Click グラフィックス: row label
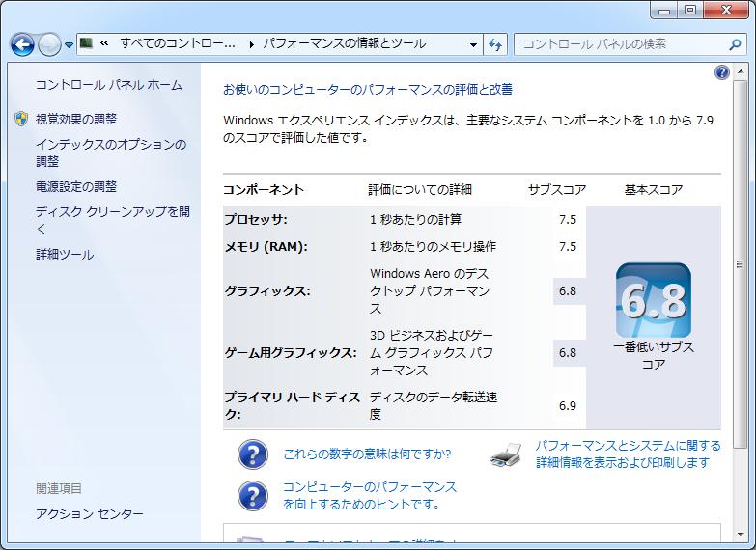 pos(267,290)
